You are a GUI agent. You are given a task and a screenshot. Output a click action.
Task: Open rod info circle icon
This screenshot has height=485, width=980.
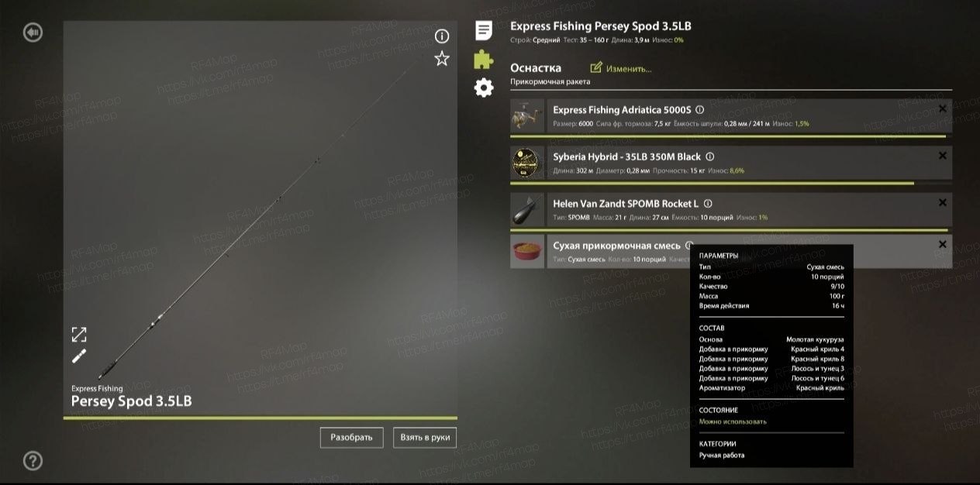442,36
